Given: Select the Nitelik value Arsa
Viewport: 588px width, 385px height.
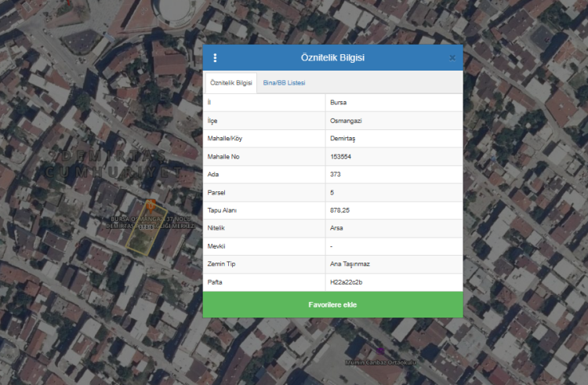Looking at the screenshot, I should 337,228.
